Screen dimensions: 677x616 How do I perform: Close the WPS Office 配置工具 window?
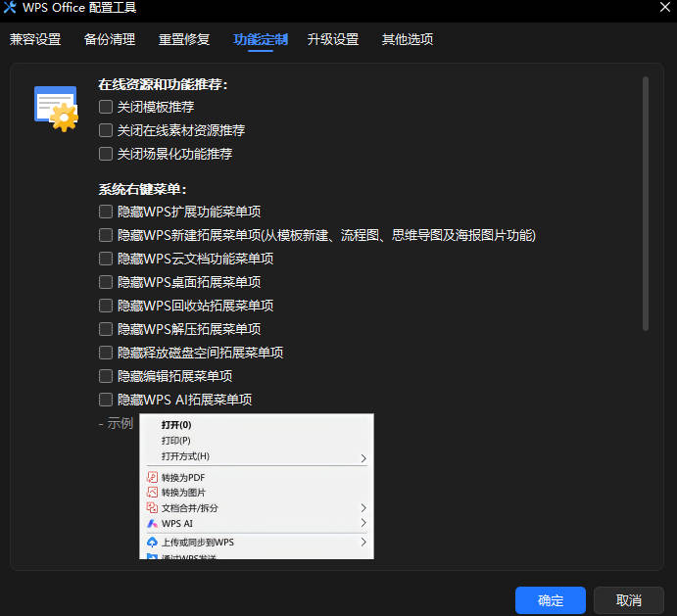click(x=665, y=9)
